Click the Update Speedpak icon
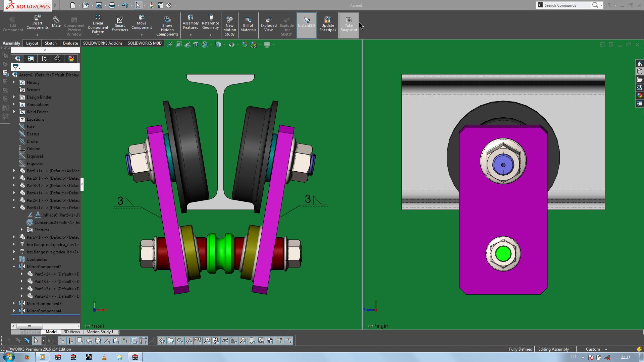Image resolution: width=644 pixels, height=362 pixels. tap(327, 24)
